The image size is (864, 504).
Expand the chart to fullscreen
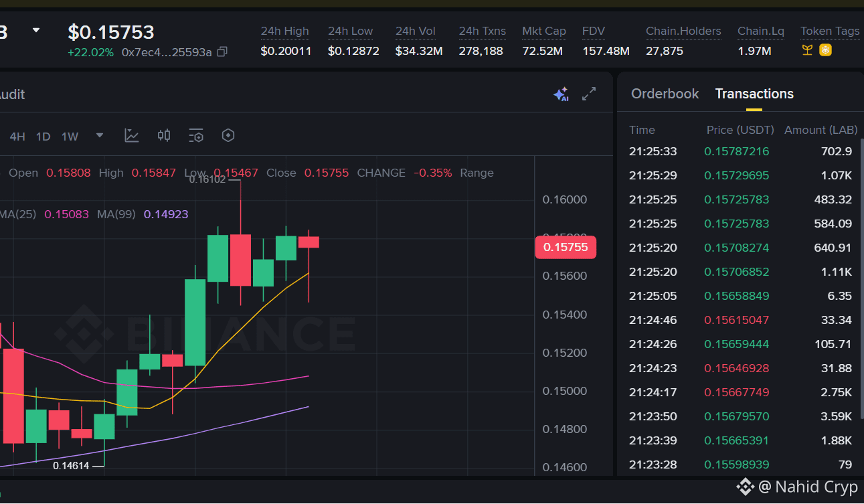click(x=589, y=94)
